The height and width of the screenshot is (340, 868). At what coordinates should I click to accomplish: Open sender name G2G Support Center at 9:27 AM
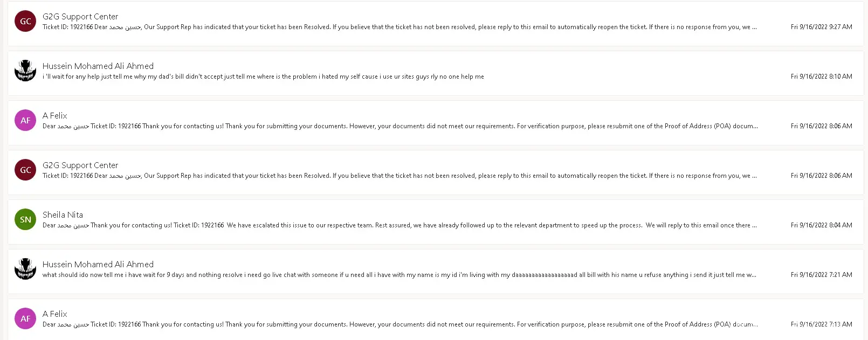click(x=80, y=17)
